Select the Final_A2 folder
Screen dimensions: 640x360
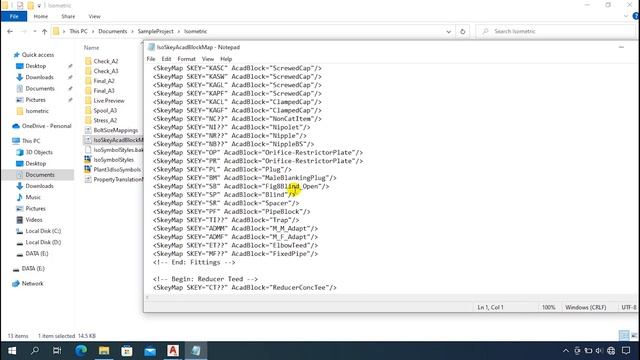pyautogui.click(x=104, y=81)
